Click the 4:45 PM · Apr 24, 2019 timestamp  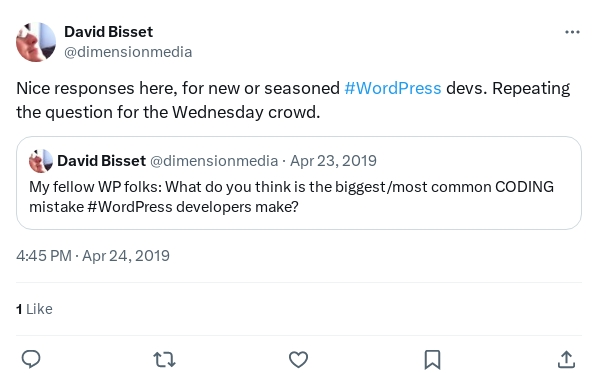click(x=93, y=256)
